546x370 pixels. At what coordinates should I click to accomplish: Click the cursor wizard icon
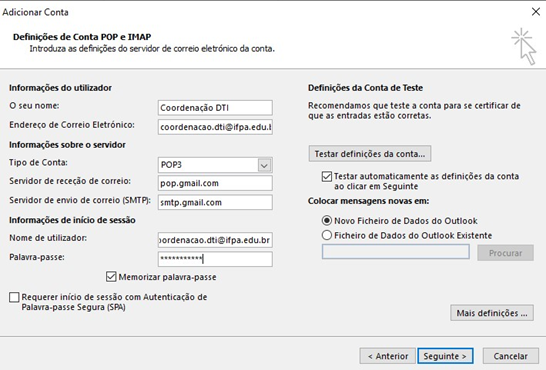coord(524,46)
